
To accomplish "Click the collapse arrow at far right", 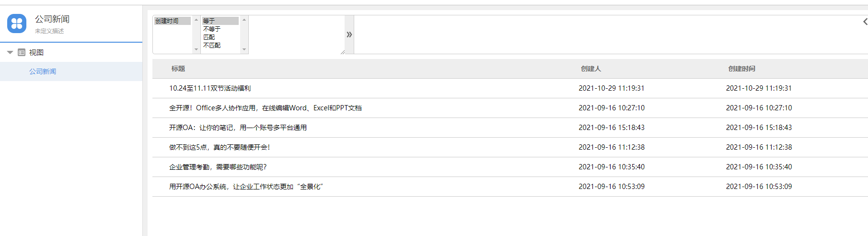I will (x=865, y=22).
